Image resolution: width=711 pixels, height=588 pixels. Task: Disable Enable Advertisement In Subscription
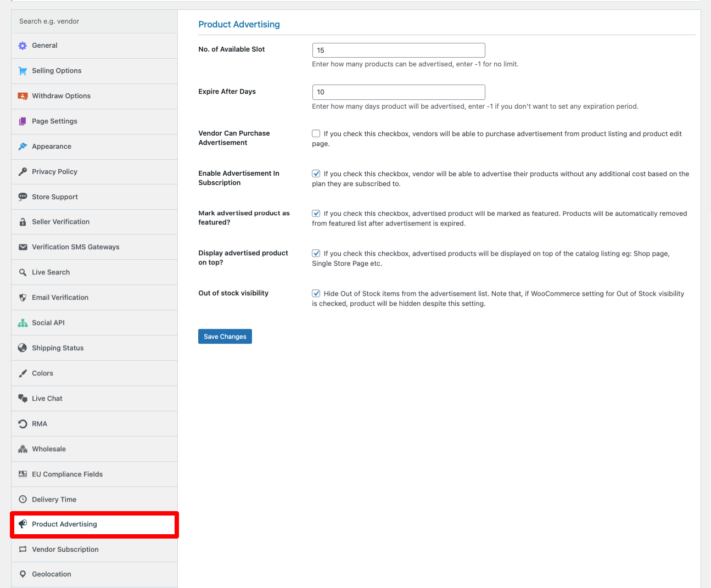click(316, 173)
